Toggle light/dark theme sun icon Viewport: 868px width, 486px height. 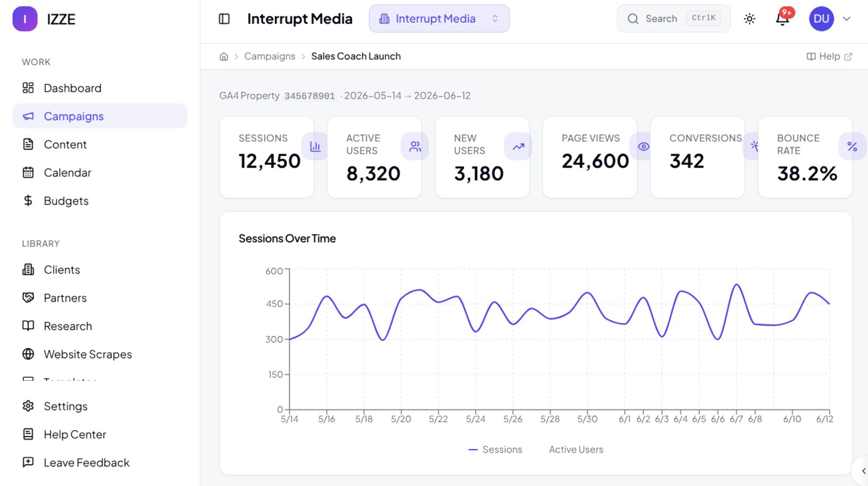(x=750, y=19)
